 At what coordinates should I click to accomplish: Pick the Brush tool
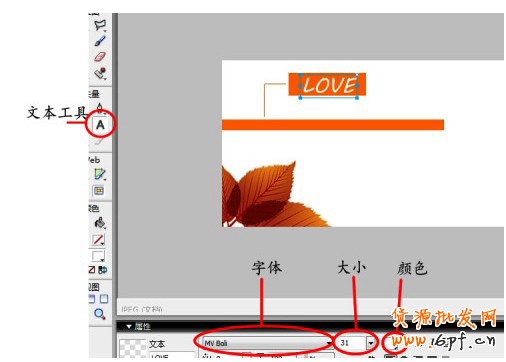coord(100,41)
